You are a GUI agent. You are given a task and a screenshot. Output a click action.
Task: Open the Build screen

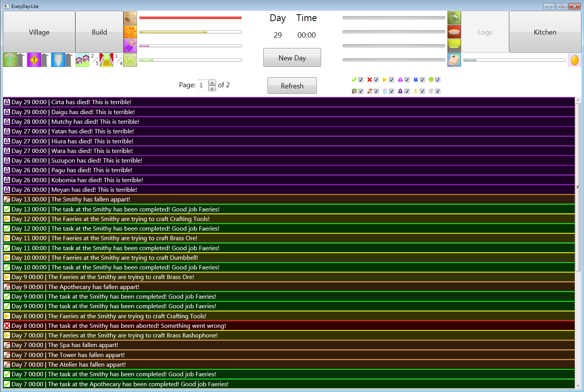click(x=99, y=32)
